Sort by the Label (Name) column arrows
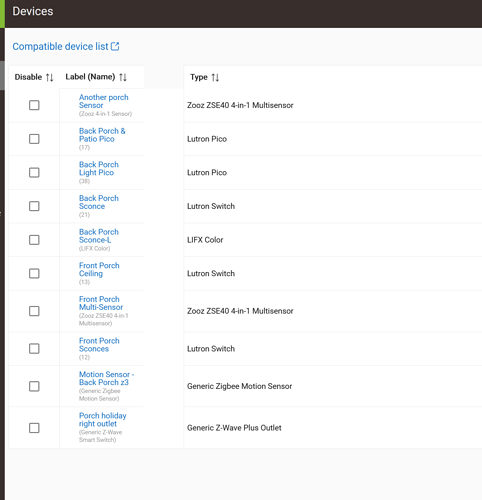The height and width of the screenshot is (500, 482). click(x=123, y=77)
